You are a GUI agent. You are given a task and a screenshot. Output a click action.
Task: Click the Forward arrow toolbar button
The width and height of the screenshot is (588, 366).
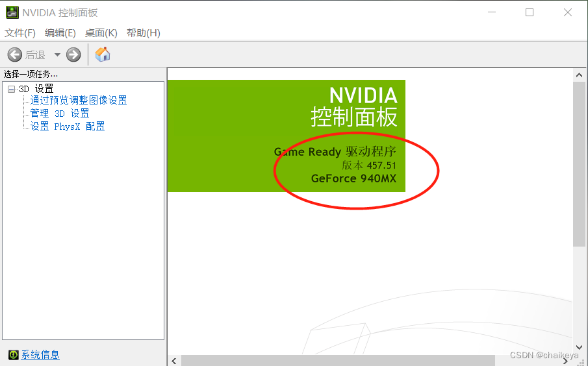point(73,55)
